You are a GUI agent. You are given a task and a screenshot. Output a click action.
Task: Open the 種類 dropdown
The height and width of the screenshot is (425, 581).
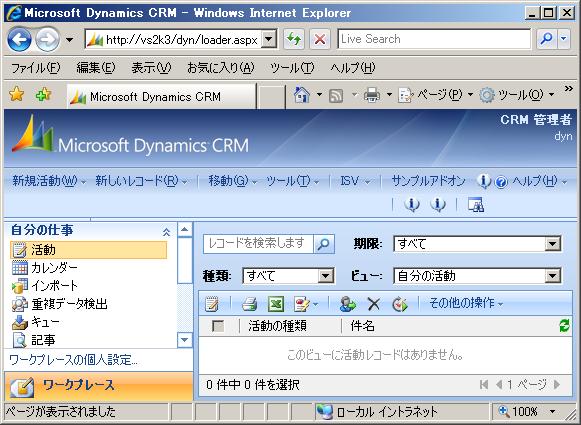click(x=288, y=276)
